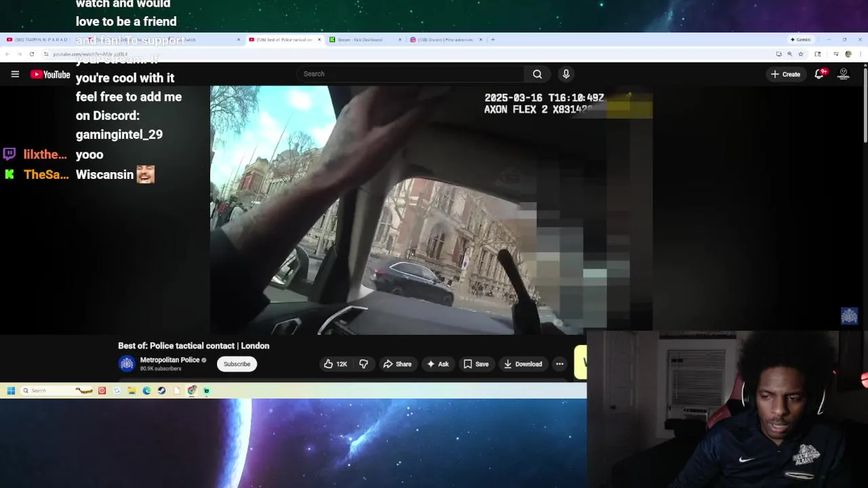The image size is (868, 488).
Task: Open the red app icon in taskbar
Action: pos(102,390)
